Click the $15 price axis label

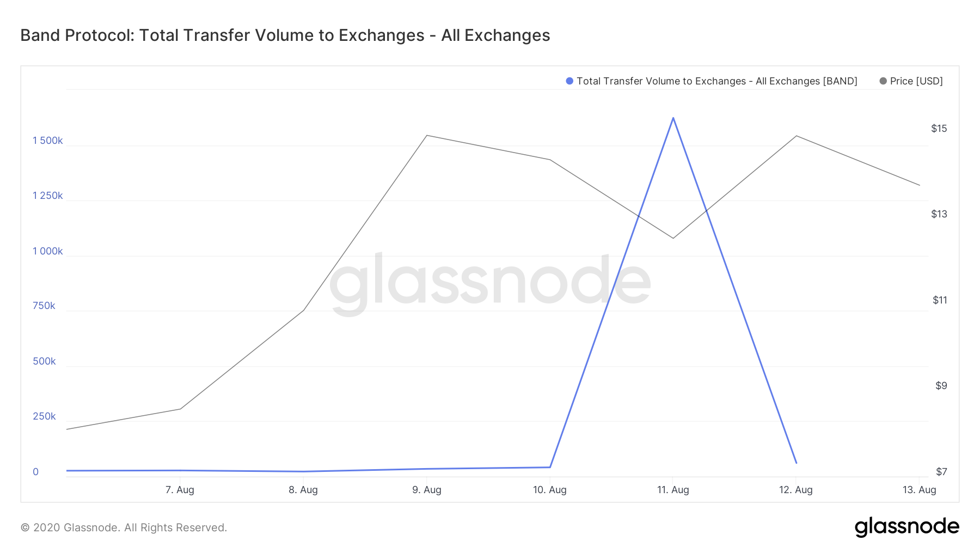[939, 129]
